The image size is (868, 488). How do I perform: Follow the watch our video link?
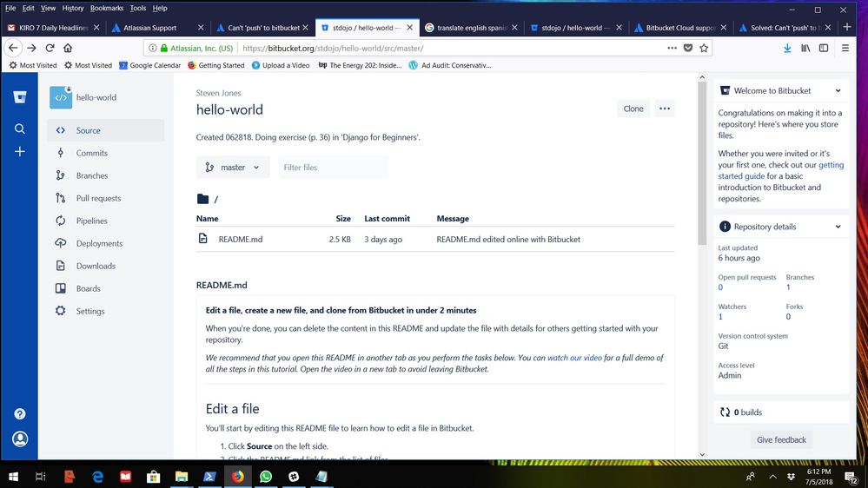pyautogui.click(x=574, y=358)
